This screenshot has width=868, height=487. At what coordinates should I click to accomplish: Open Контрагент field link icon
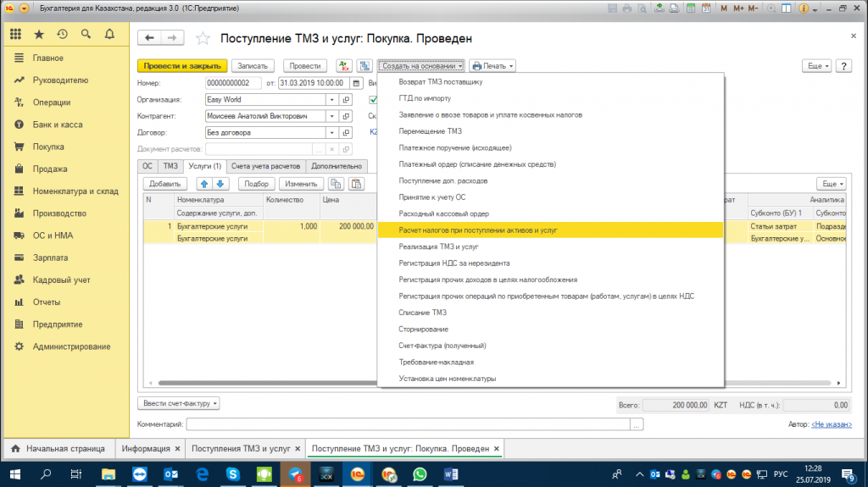point(346,116)
